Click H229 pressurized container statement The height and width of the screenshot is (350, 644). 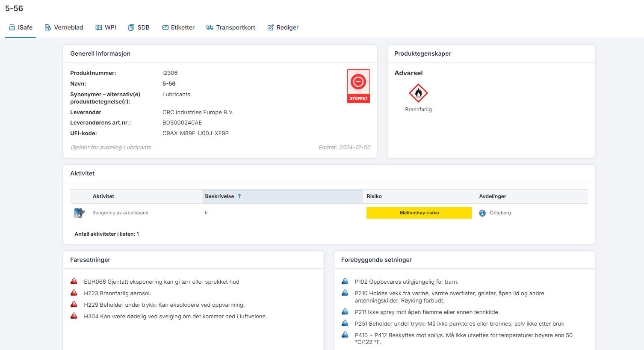[x=164, y=305]
